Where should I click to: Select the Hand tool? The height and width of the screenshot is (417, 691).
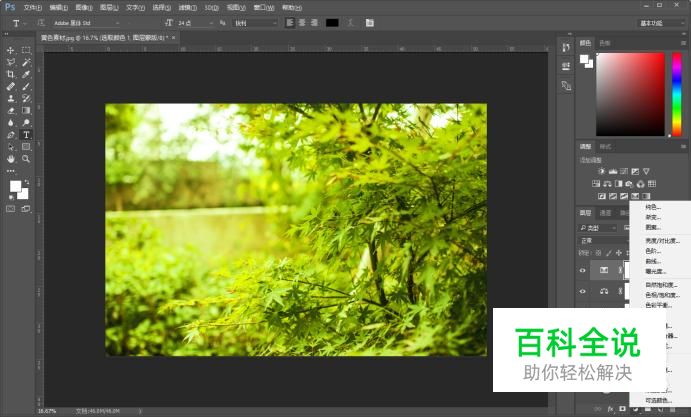point(11,159)
